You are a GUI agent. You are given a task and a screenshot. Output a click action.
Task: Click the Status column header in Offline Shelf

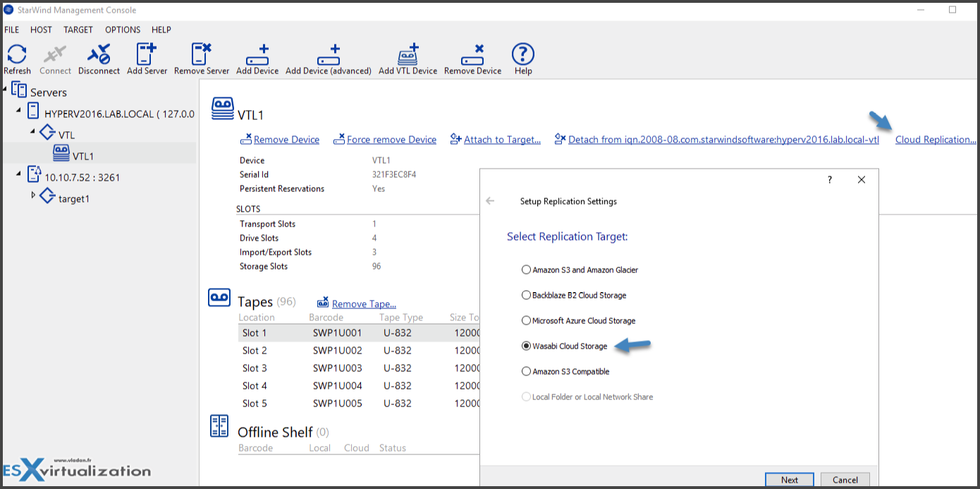pyautogui.click(x=393, y=448)
